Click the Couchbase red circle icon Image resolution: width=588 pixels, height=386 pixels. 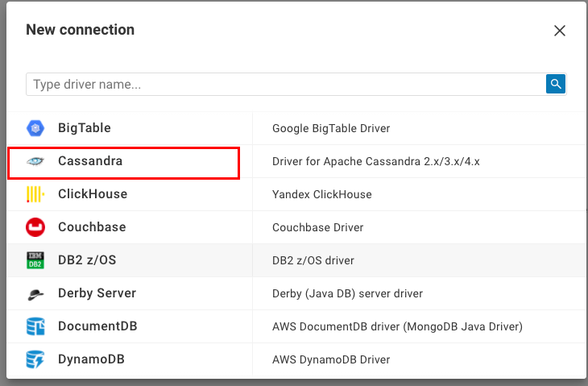coord(35,227)
